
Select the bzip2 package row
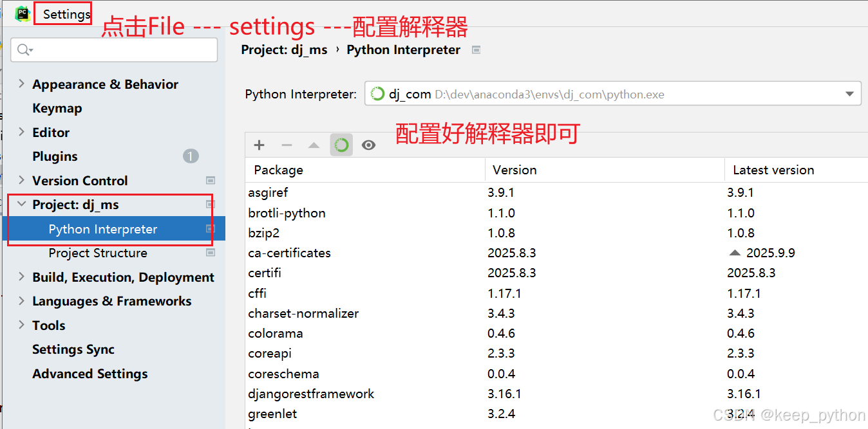(x=556, y=233)
